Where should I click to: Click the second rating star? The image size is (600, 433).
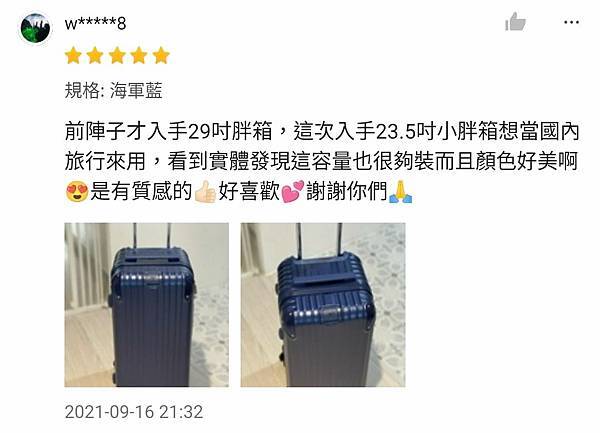point(95,55)
